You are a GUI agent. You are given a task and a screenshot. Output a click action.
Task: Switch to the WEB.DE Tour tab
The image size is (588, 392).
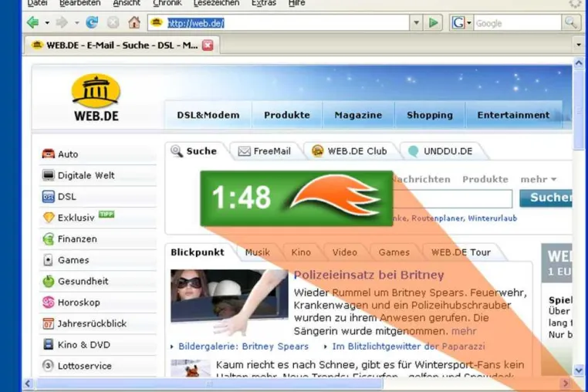point(461,252)
